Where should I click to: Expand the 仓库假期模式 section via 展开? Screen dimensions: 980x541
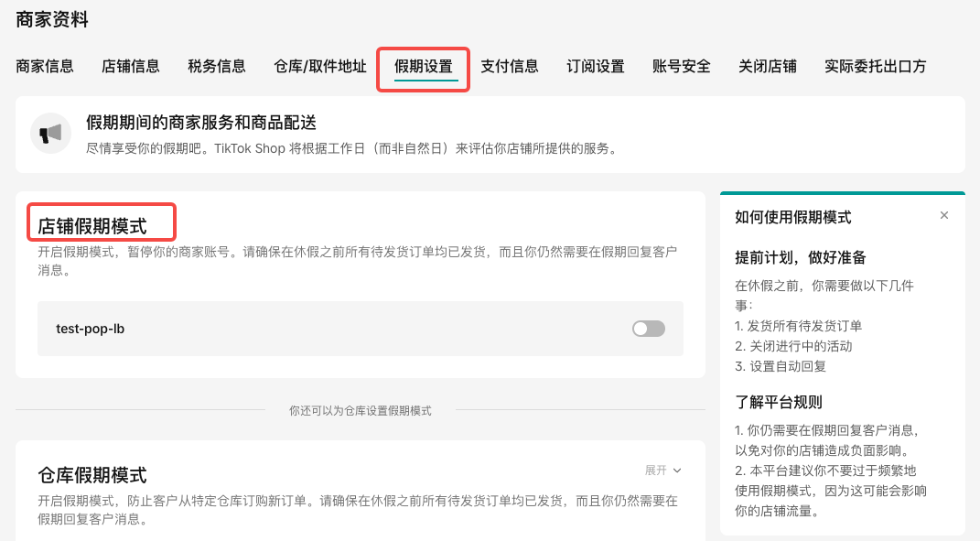pyautogui.click(x=663, y=471)
